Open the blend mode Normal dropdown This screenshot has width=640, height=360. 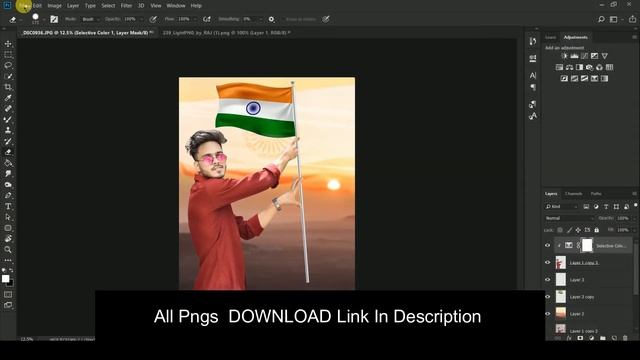[569, 218]
